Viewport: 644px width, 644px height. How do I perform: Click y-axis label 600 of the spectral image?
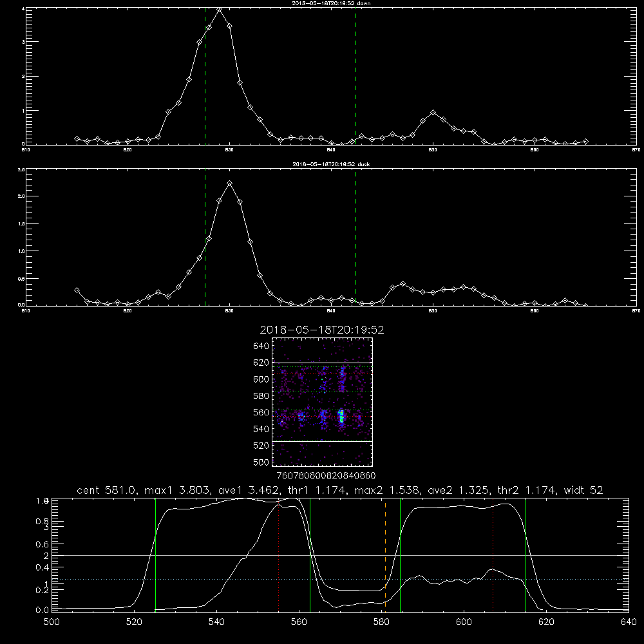coord(261,379)
